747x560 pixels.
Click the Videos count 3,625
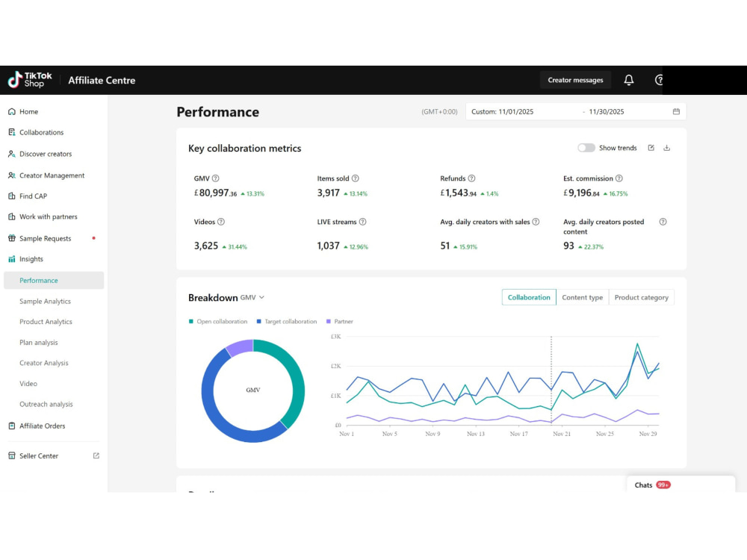(x=206, y=246)
